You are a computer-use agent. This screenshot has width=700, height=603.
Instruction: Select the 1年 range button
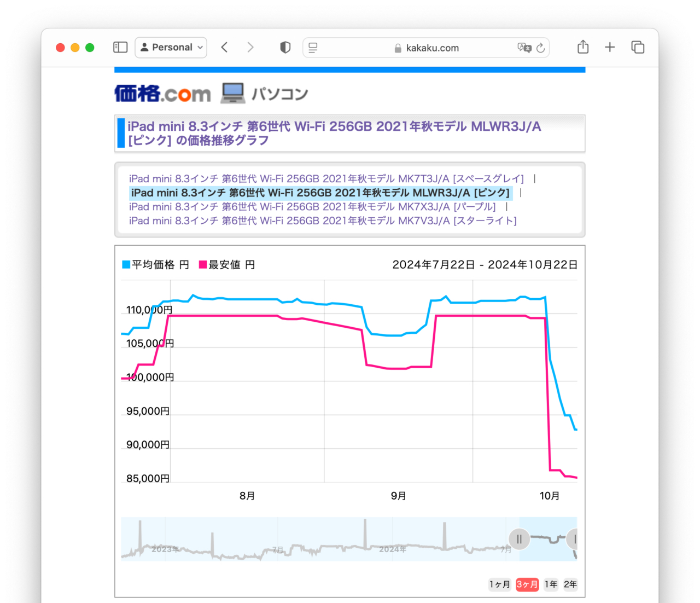pos(551,584)
